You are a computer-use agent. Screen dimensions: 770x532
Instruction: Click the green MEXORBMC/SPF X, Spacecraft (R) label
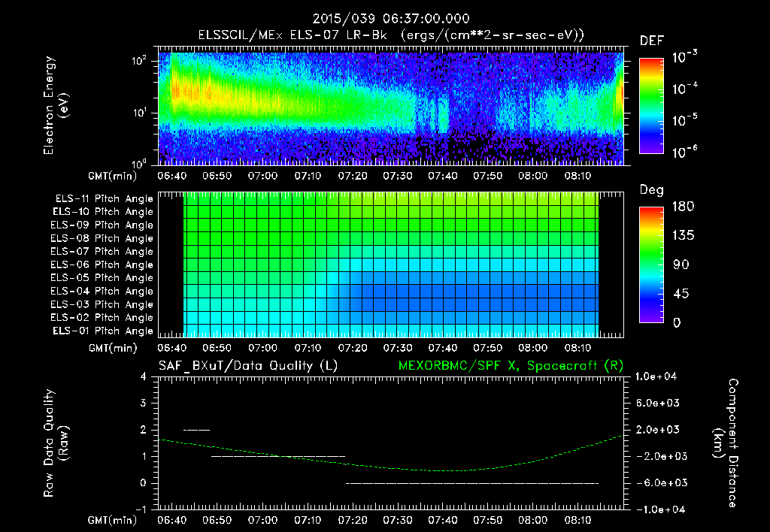click(511, 366)
